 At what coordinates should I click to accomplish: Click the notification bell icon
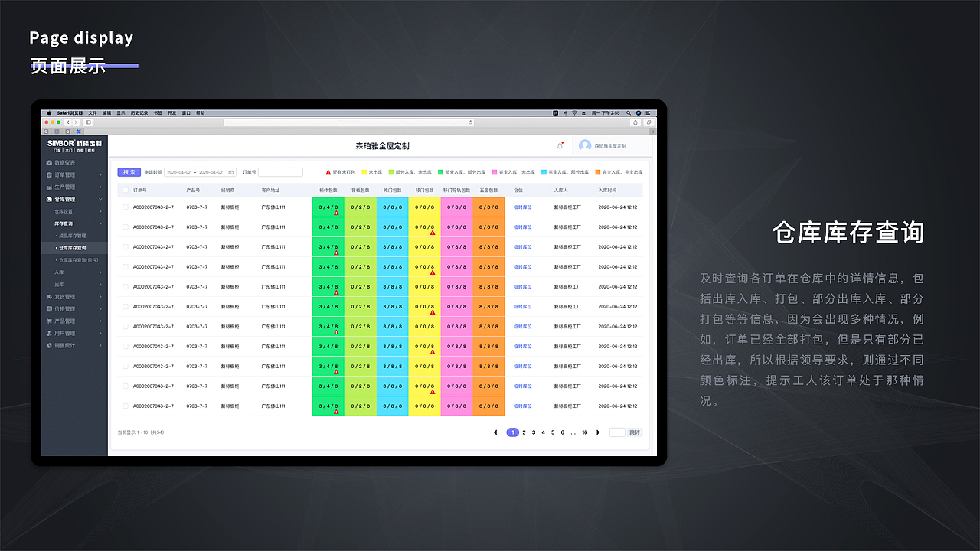560,145
